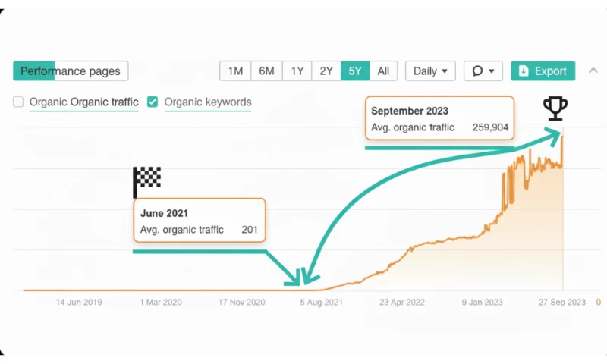
Task: Click the 5 Aug 2021 axis date
Action: click(x=321, y=302)
